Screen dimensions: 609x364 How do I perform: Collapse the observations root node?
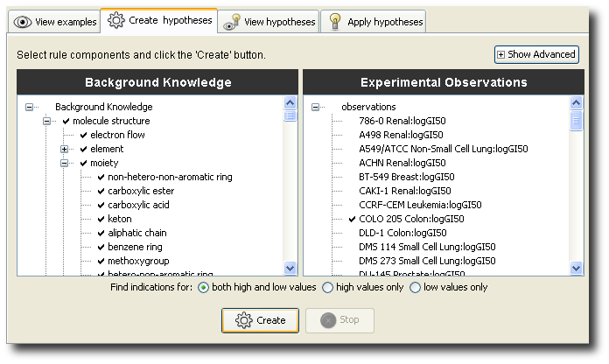click(316, 107)
